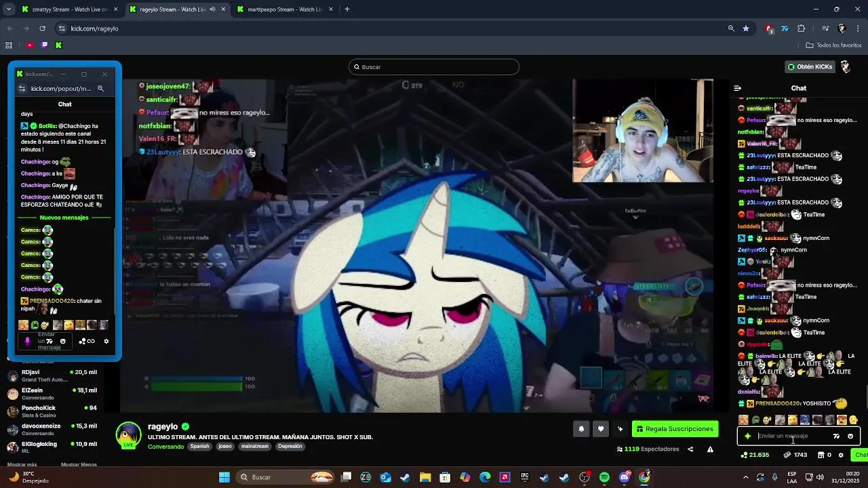Open PonchoKick channel in the sidebar
The width and height of the screenshot is (868, 488).
click(53, 411)
